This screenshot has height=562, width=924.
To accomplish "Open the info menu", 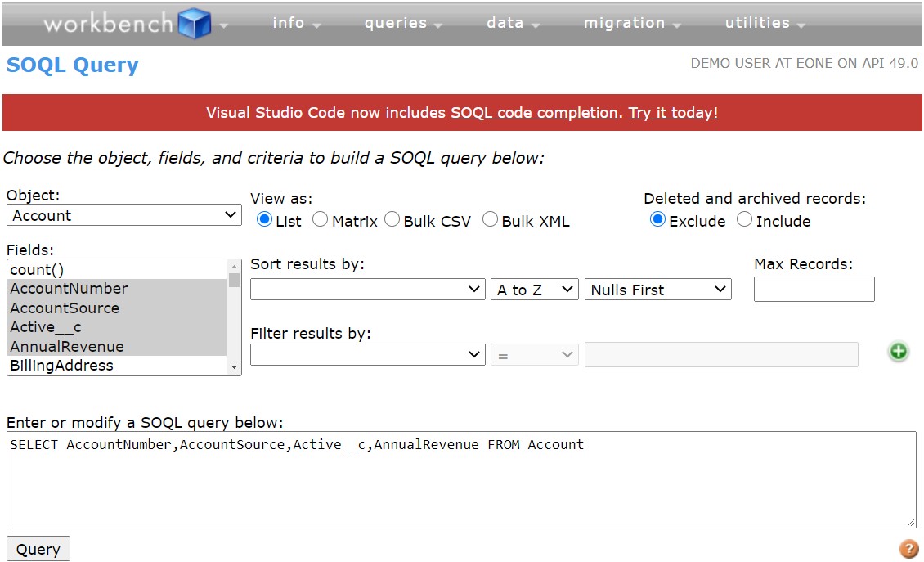I will pos(296,23).
